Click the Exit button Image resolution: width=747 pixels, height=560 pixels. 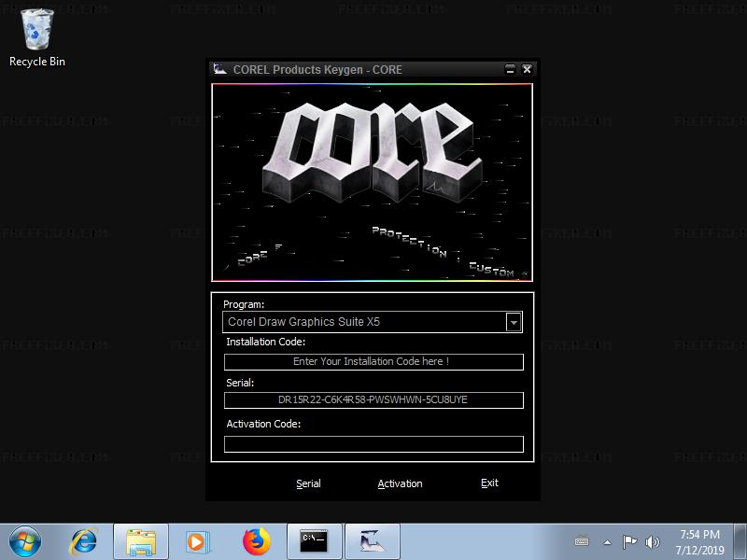[x=489, y=483]
